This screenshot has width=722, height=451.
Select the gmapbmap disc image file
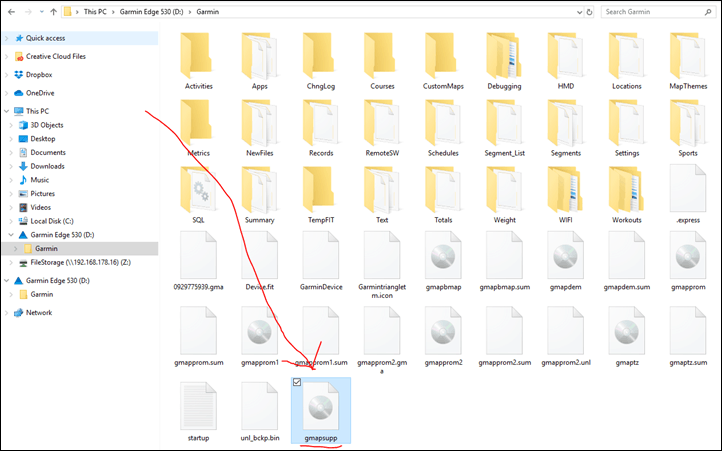point(443,261)
